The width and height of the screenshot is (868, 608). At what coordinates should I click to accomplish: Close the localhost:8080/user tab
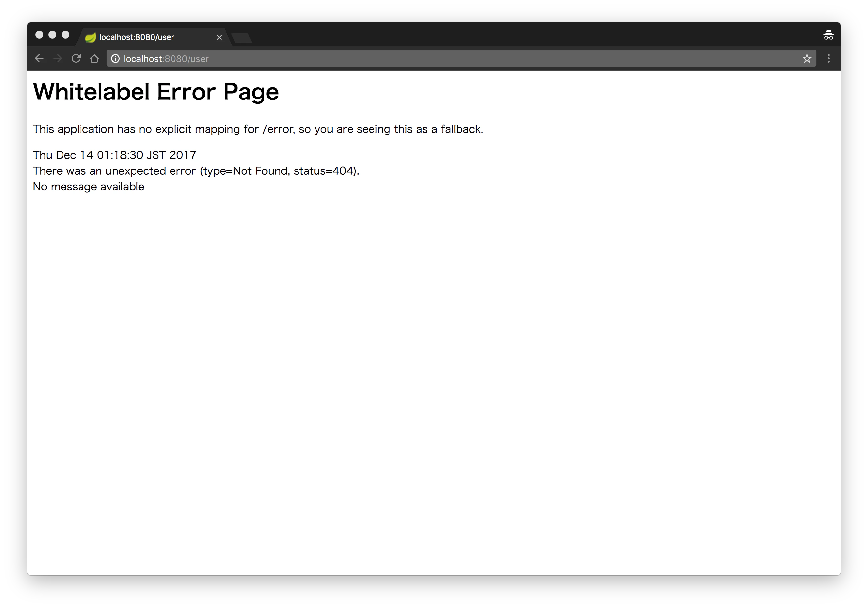219,37
